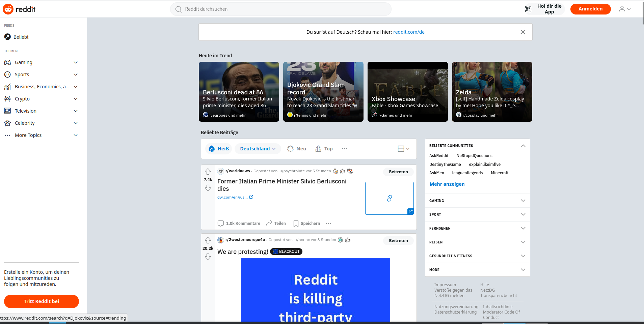Upvote the Berlusconi post

(208, 172)
